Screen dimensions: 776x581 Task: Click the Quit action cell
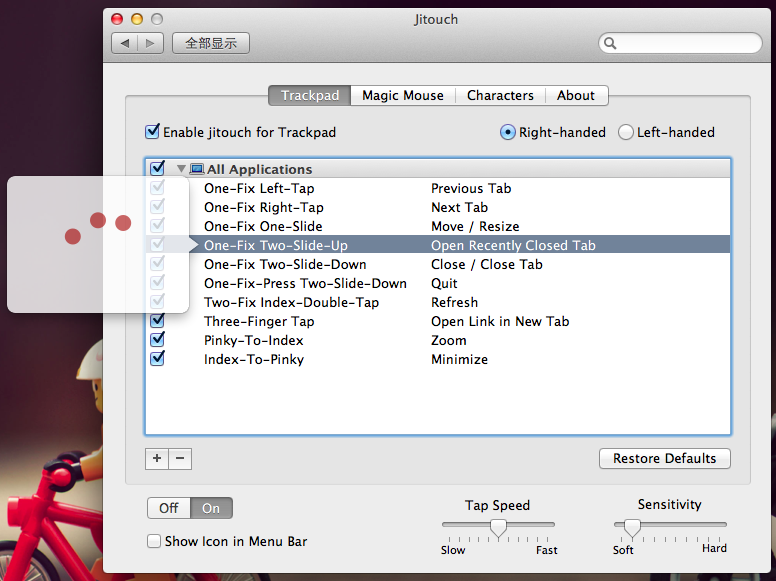pyautogui.click(x=444, y=283)
